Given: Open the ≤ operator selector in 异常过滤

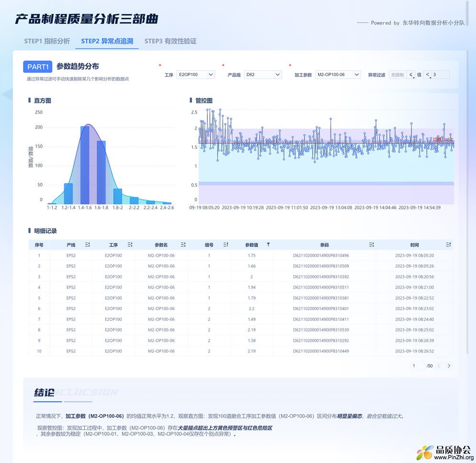Looking at the screenshot, I should pyautogui.click(x=411, y=75).
